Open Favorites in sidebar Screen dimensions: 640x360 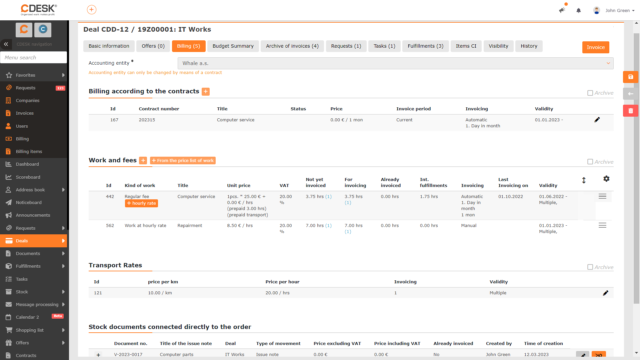pos(25,75)
